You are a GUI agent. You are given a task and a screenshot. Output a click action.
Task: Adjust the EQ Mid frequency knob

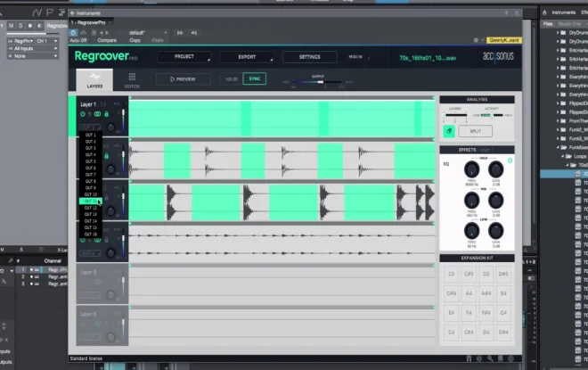pos(471,201)
